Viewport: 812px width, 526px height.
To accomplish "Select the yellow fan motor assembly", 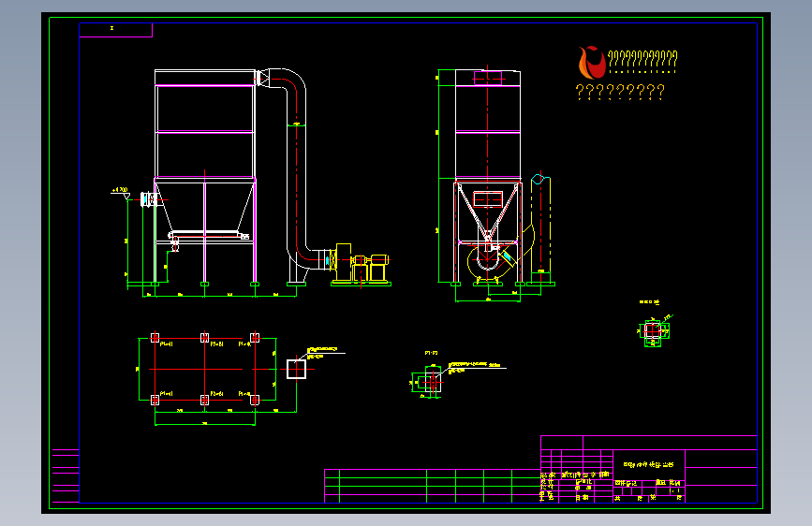I will click(x=361, y=265).
